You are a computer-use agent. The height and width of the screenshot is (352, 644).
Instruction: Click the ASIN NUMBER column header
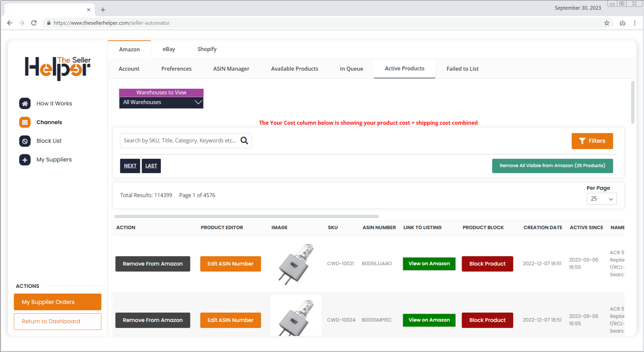(379, 228)
